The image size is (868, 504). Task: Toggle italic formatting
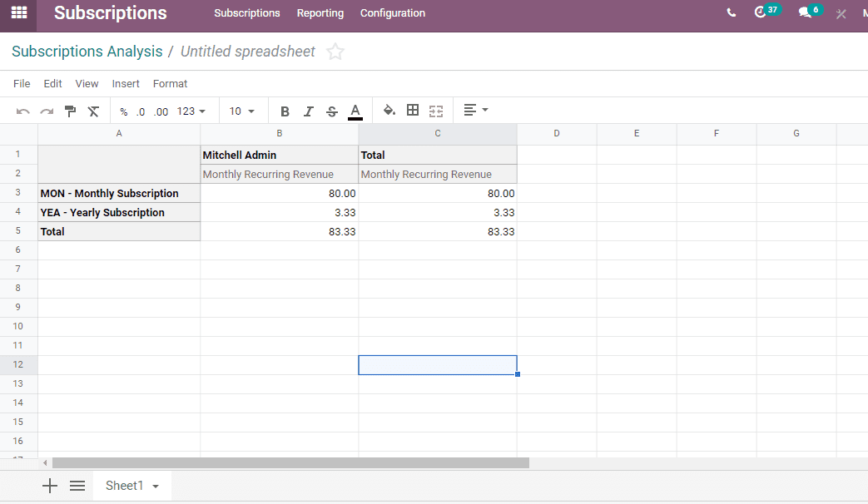(309, 110)
